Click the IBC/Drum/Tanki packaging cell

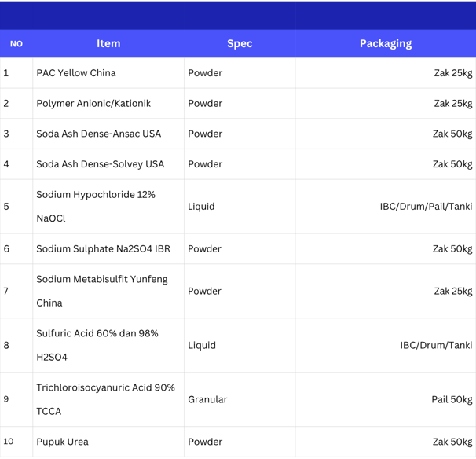click(x=386, y=345)
